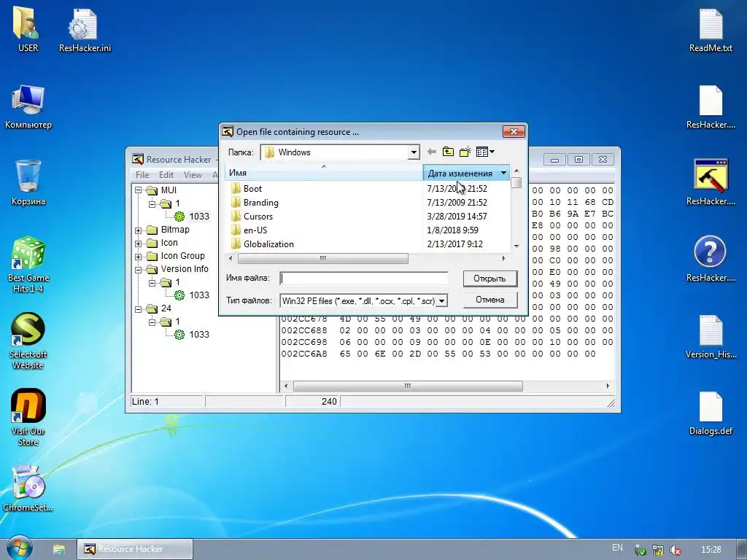This screenshot has width=747, height=560.
Task: Create new folder in Open dialog
Action: [x=465, y=152]
